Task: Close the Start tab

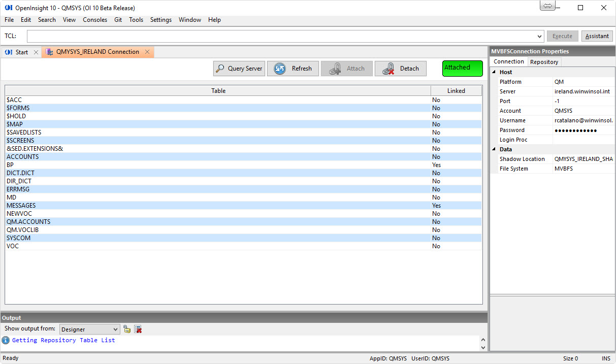Action: coord(36,52)
